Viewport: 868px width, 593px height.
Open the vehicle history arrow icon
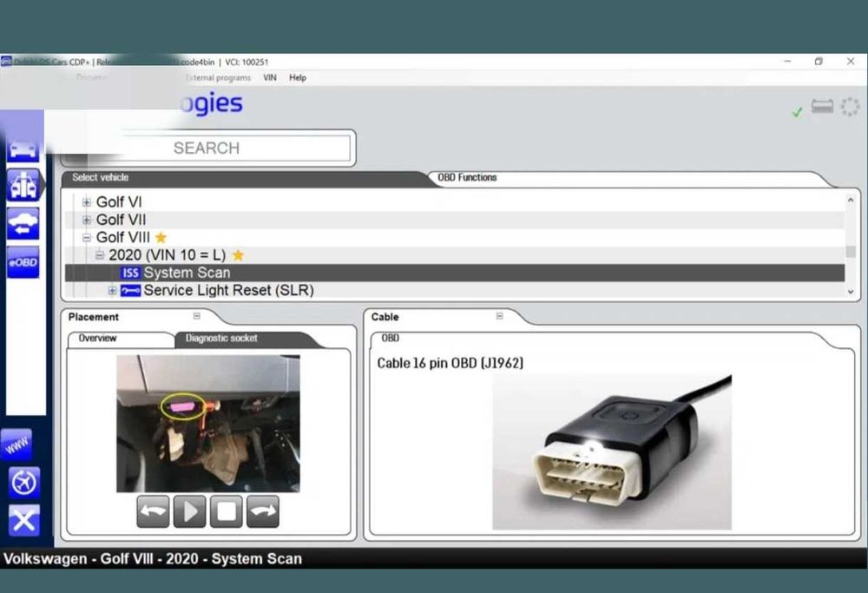point(23,224)
